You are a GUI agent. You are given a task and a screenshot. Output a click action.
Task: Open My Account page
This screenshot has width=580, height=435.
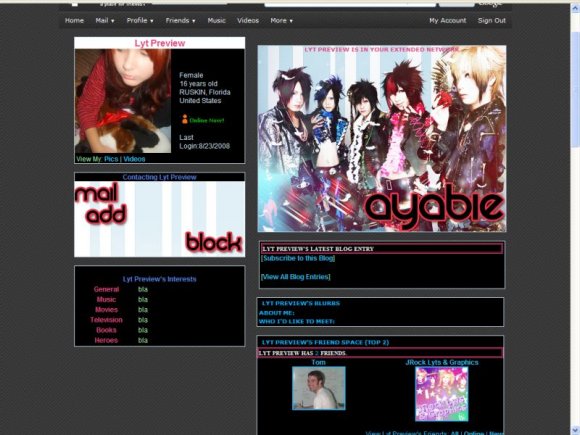point(448,21)
